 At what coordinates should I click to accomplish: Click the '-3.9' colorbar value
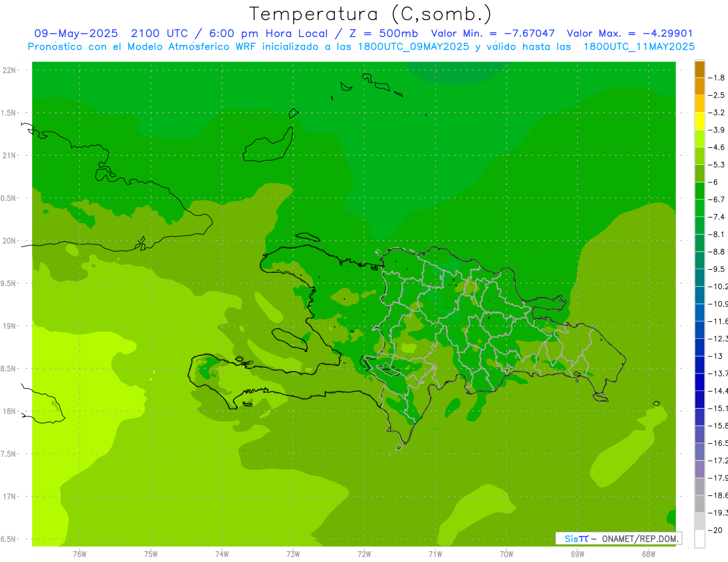(x=717, y=130)
